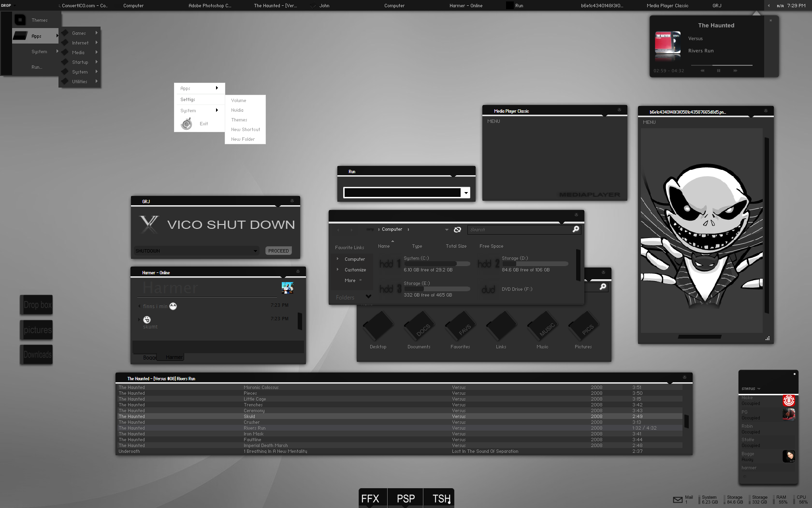Skip to next track in The Haunted widget
Viewport: 812px width, 508px height.
pos(735,71)
